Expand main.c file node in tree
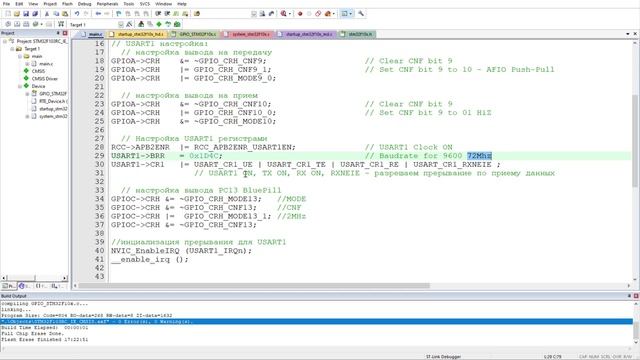Viewport: 640px width, 360px height. (x=27, y=64)
